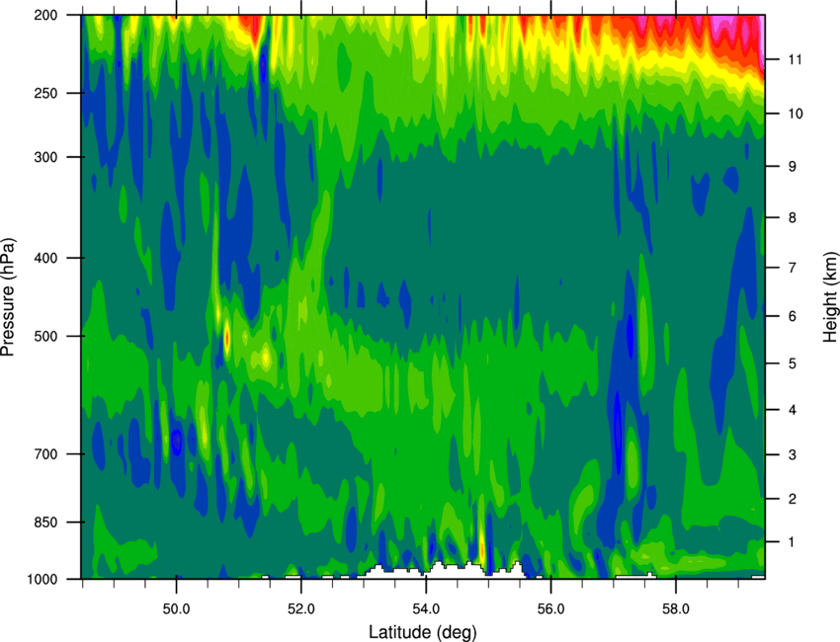The height and width of the screenshot is (642, 840).
Task: Pick the 2 km height label
Action: [792, 499]
